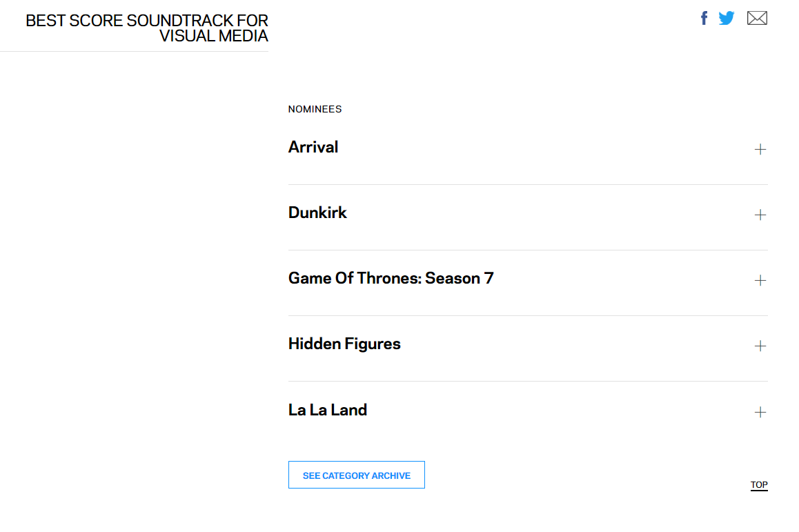Open the Game Of Thrones: Season 7 title
Viewport: 799px width, 532px height.
(391, 278)
